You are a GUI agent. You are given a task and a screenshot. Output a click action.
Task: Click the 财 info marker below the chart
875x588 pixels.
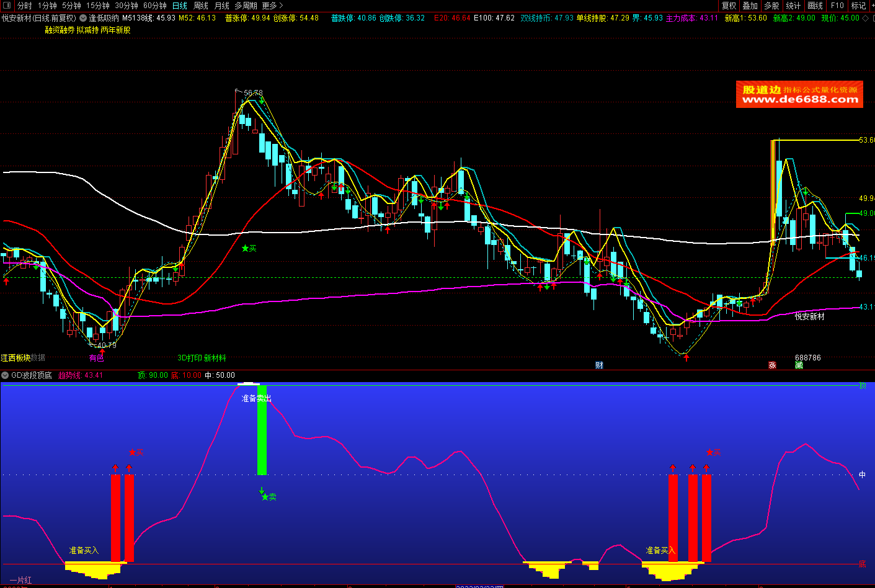coord(599,365)
